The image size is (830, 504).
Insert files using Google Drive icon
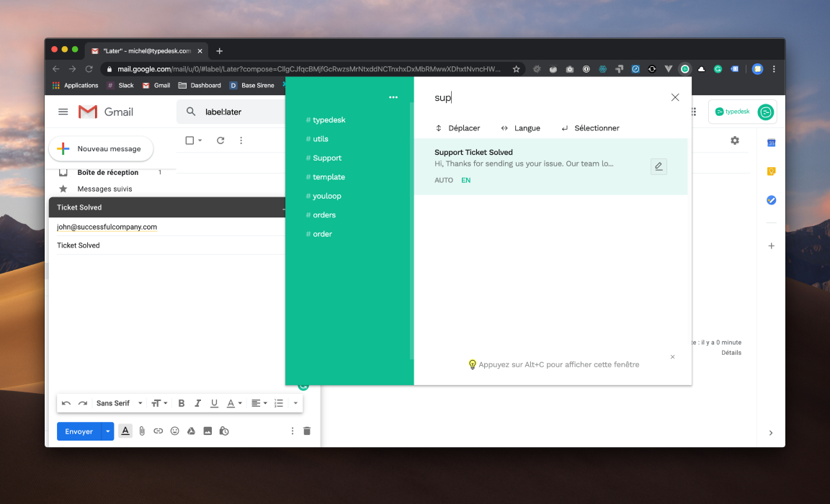click(191, 431)
